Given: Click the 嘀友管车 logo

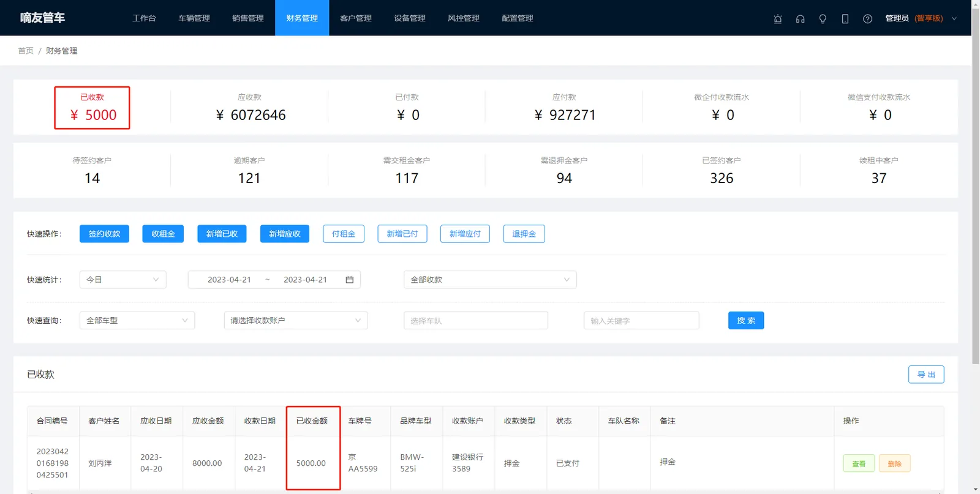Looking at the screenshot, I should (42, 18).
